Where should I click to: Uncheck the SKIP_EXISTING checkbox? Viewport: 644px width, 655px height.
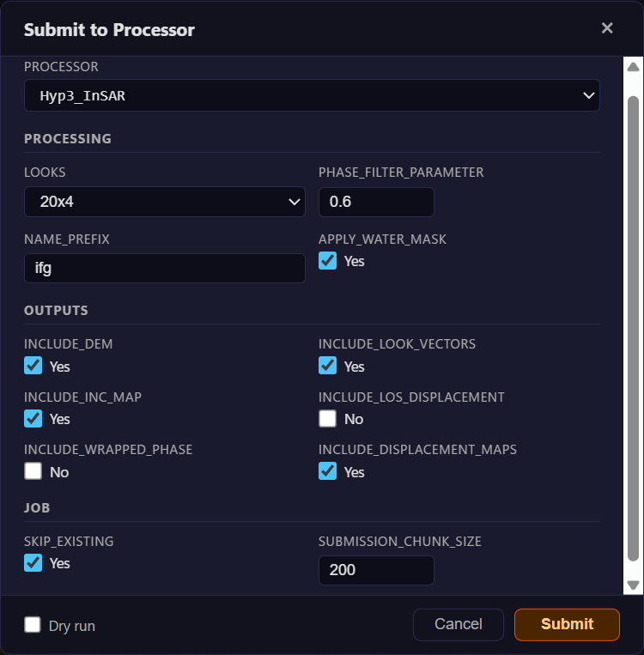(33, 562)
